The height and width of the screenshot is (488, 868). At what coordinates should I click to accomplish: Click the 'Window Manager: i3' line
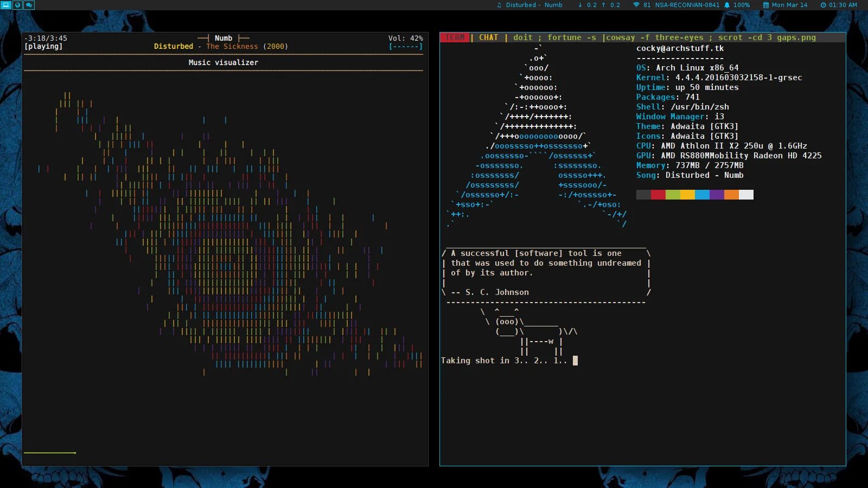(x=680, y=117)
